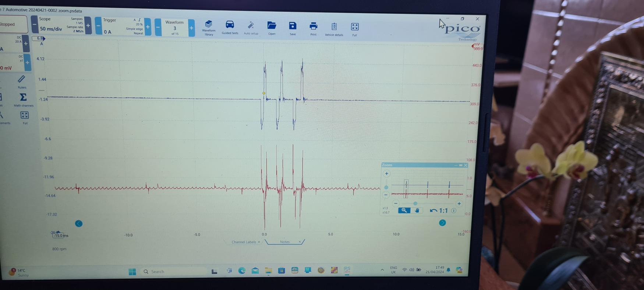Open the Waveform 3 of 15 selector

(175, 28)
